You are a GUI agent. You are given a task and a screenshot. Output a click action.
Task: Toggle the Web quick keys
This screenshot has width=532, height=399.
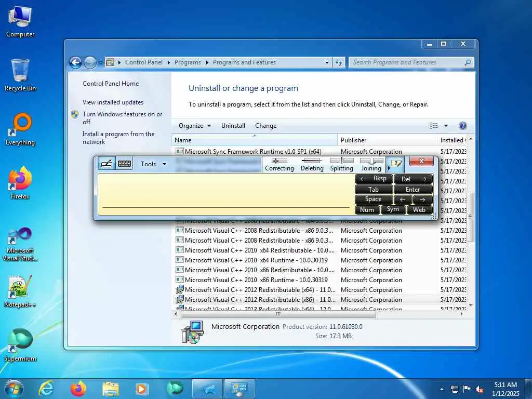click(420, 210)
